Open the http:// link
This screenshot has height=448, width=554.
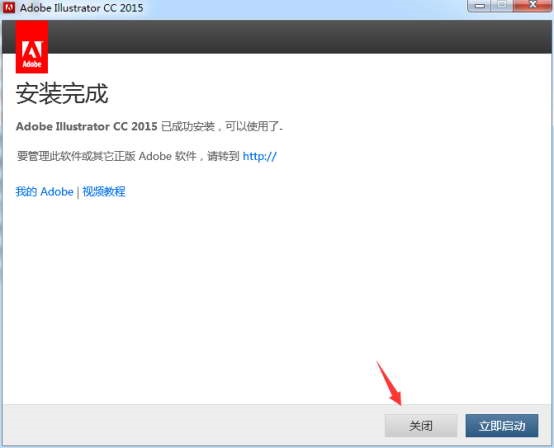(x=260, y=156)
